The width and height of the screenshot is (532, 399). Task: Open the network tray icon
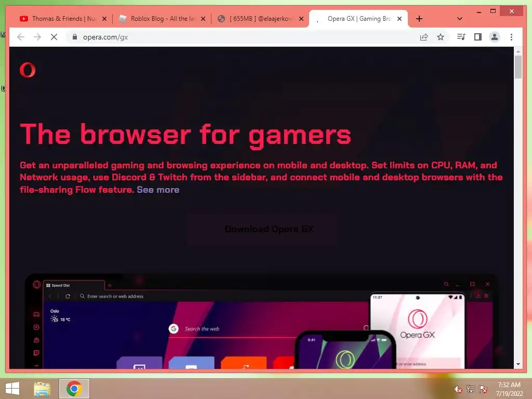coord(471,389)
